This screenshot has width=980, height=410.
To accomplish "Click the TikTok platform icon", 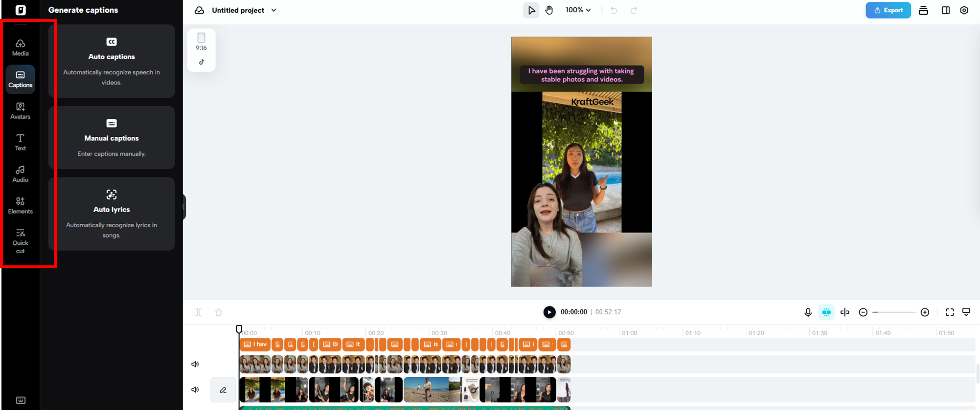I will click(201, 62).
